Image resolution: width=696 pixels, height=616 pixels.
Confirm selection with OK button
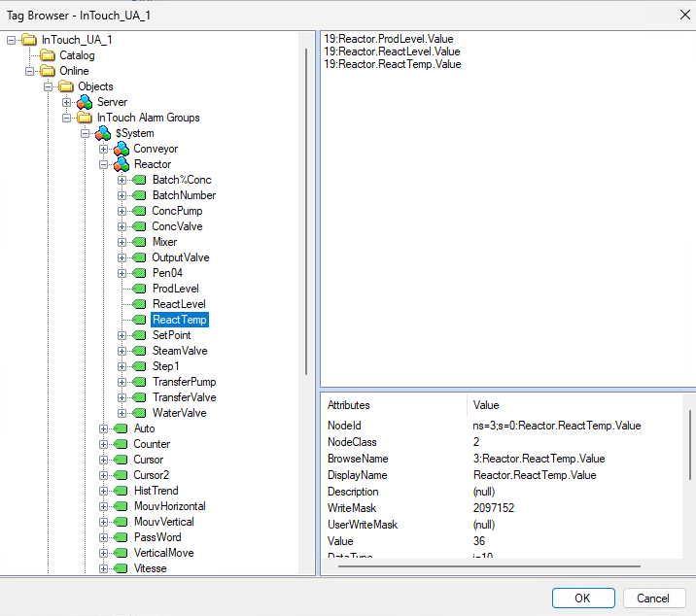point(583,598)
